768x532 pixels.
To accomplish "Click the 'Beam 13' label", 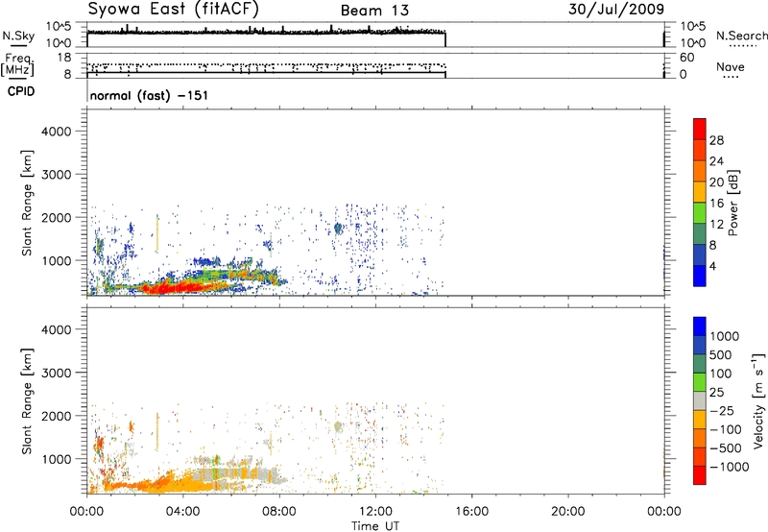I will [x=374, y=11].
